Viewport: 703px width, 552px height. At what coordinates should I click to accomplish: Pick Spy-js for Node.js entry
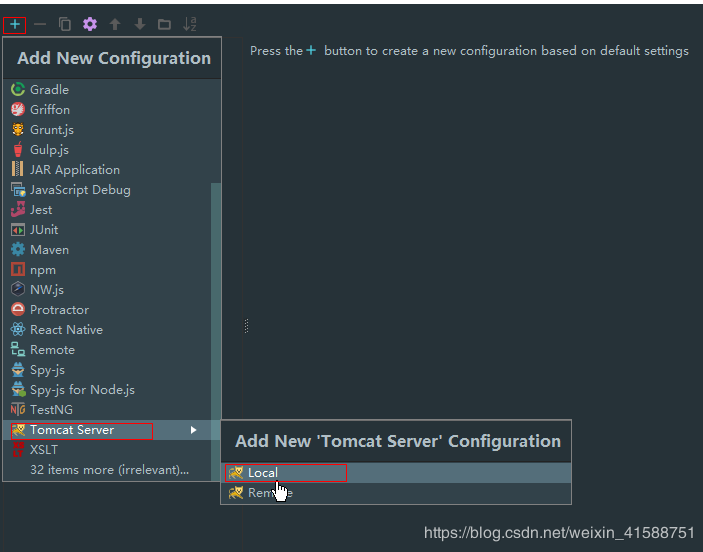click(111, 390)
